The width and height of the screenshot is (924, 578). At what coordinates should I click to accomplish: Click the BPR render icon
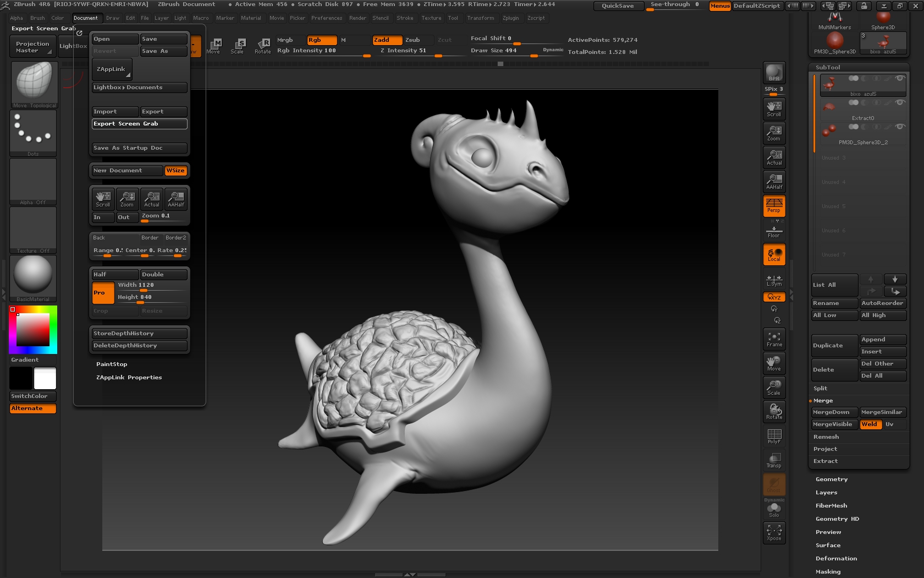point(774,73)
